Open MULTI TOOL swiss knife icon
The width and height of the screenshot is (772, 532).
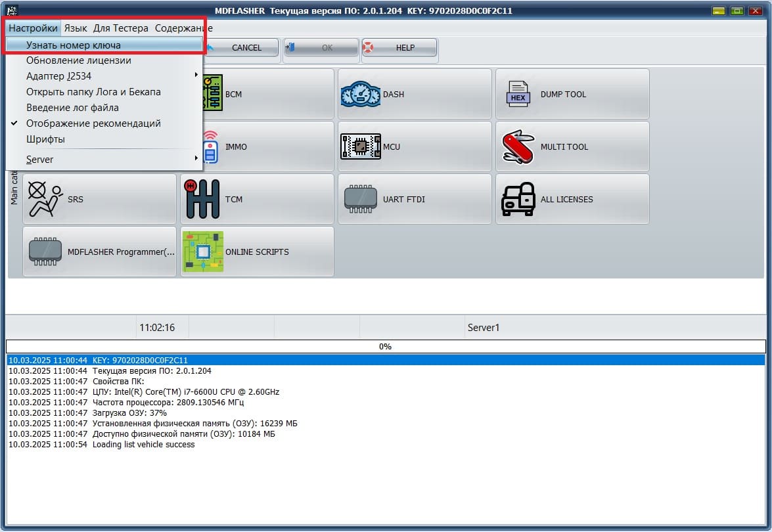click(x=518, y=146)
